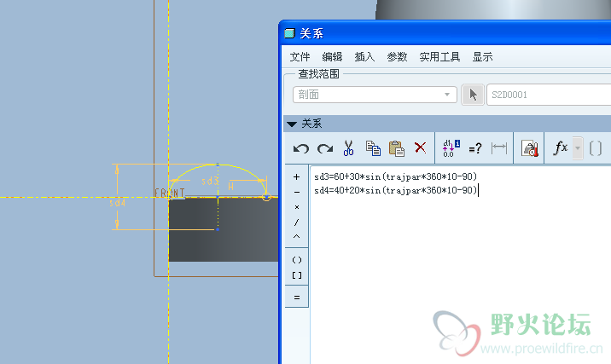Screen dimensions: 611x364
Task: Toggle dimension names/values display icon
Action: (451, 148)
